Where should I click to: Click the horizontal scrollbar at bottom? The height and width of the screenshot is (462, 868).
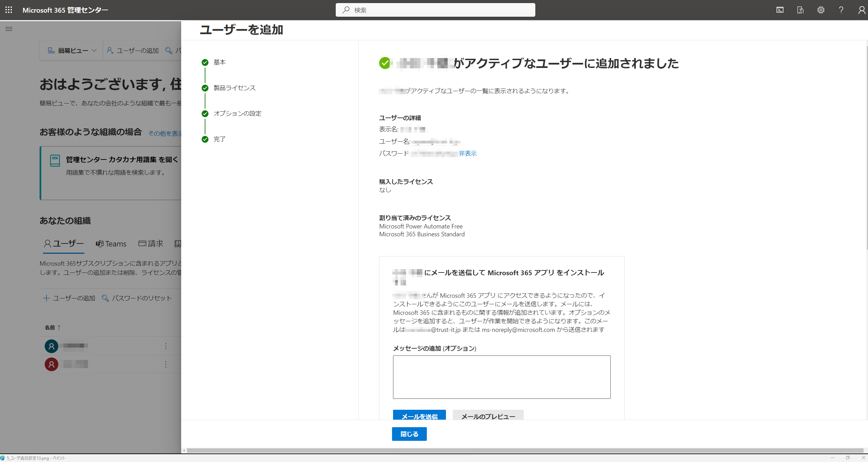pos(525,451)
